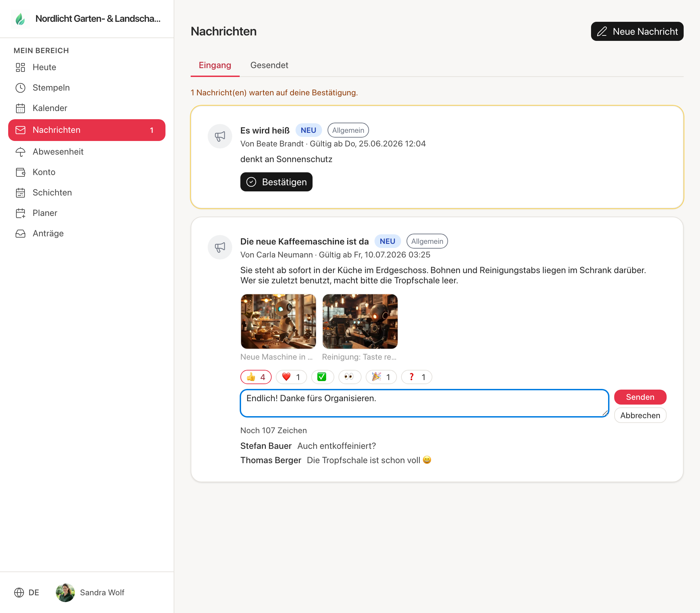Screen dimensions: 700x613
Task: Open Heute dashboard from sidebar
Action: tap(87, 67)
